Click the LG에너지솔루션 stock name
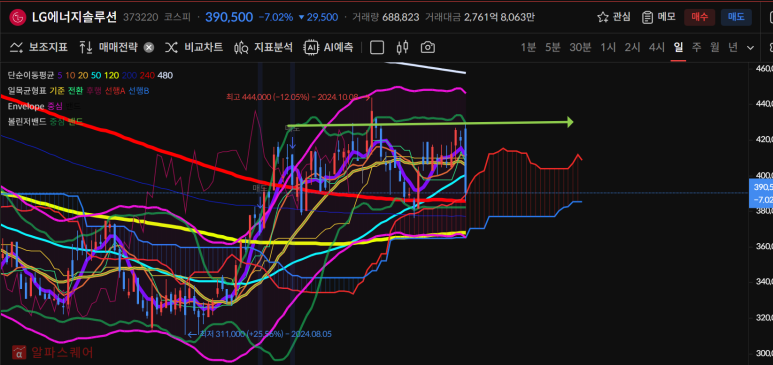 pyautogui.click(x=74, y=18)
